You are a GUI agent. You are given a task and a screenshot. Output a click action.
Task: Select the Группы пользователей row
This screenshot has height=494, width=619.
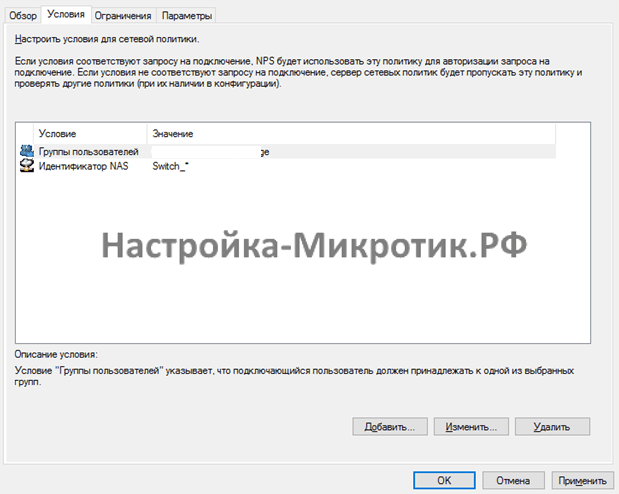[287, 152]
